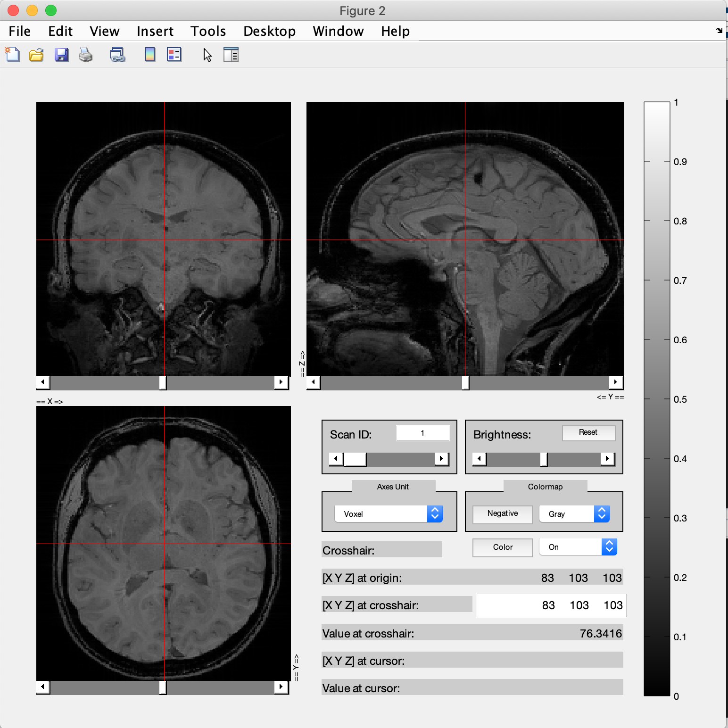Click the 'Axes Unit' panel title
Viewport: 728px width, 728px height.
click(x=393, y=487)
